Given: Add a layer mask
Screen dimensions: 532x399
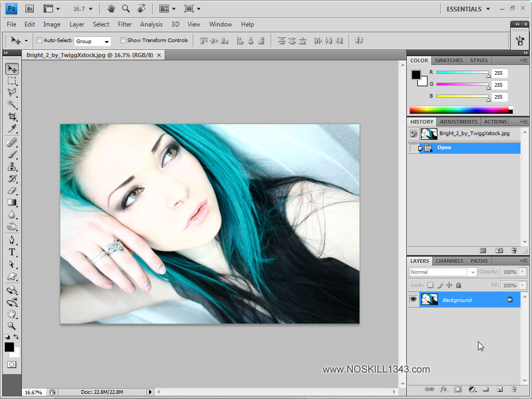Looking at the screenshot, I should coord(458,389).
